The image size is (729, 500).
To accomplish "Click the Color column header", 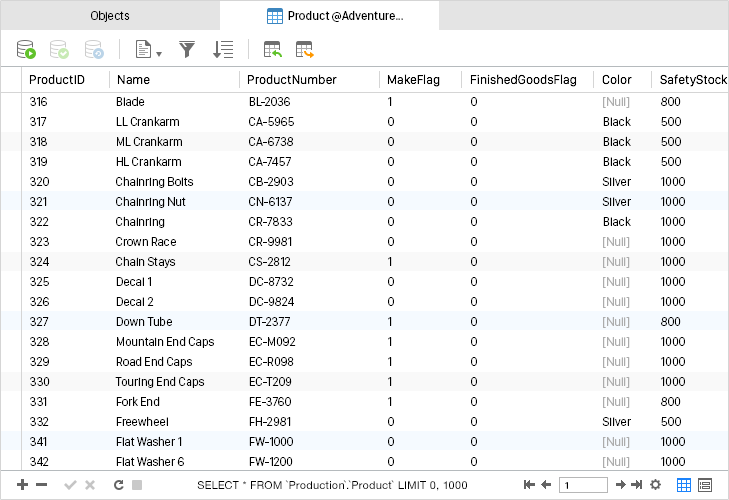I will point(623,80).
